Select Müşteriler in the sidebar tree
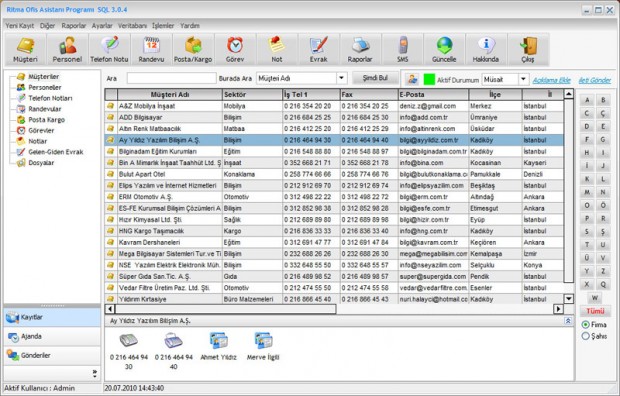The width and height of the screenshot is (620, 396). [43, 77]
